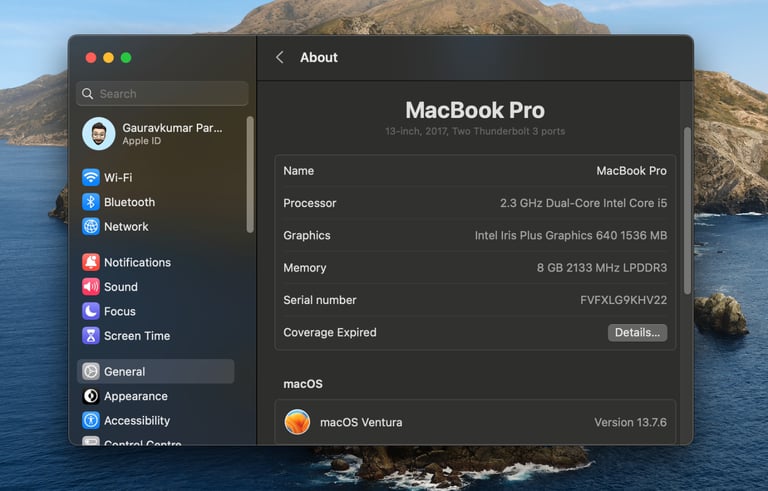Image resolution: width=768 pixels, height=491 pixels.
Task: Focus the Search input field
Action: tap(162, 94)
